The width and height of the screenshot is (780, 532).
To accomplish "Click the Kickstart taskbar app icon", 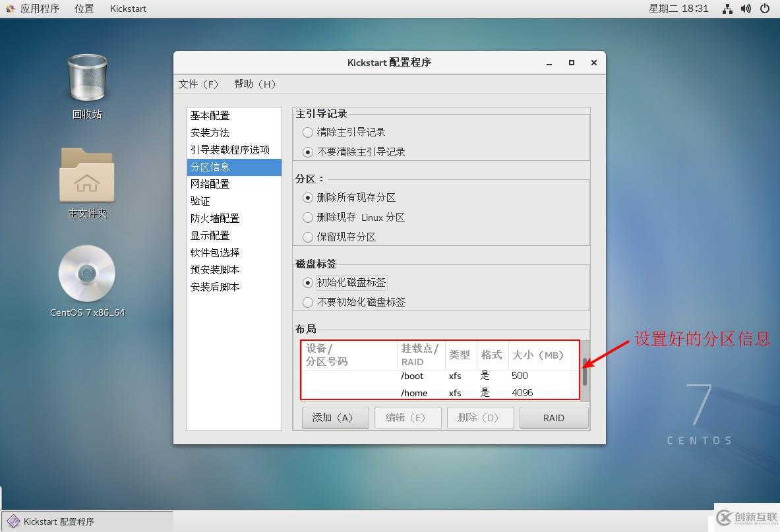I will point(13,521).
